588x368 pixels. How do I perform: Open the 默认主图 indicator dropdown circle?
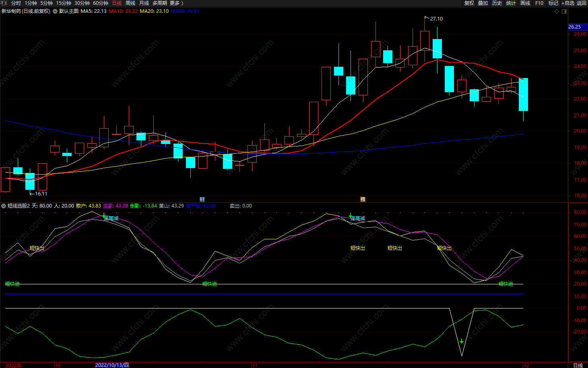pos(55,11)
